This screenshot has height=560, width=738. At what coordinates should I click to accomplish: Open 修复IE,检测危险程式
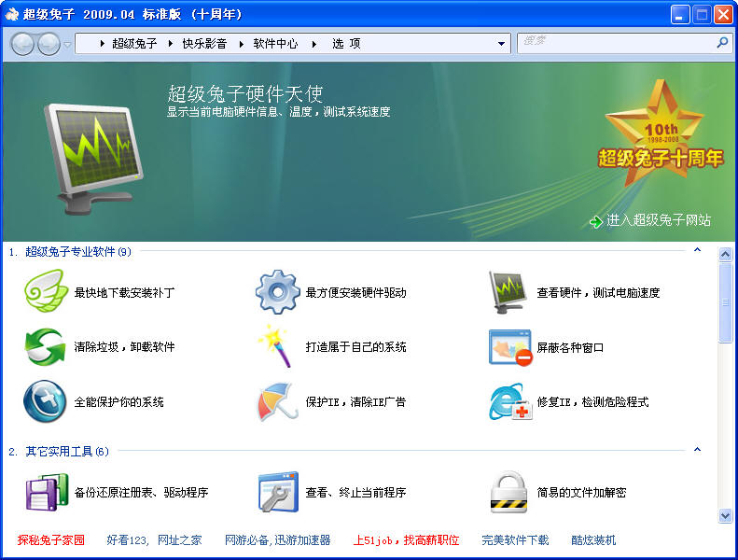592,401
